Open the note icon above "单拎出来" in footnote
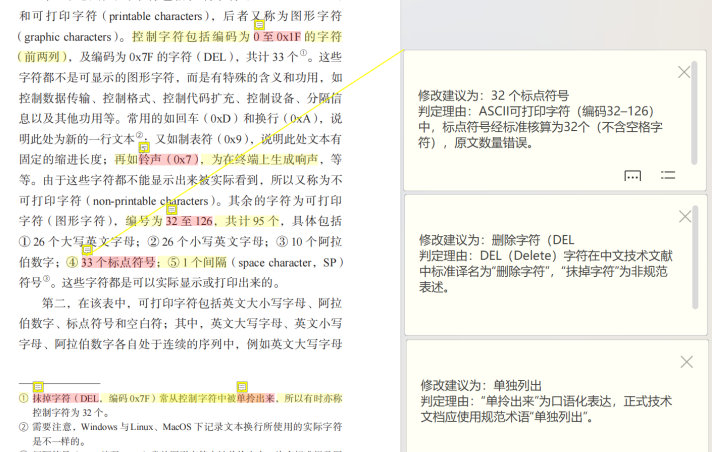This screenshot has height=452, width=712. 242,387
